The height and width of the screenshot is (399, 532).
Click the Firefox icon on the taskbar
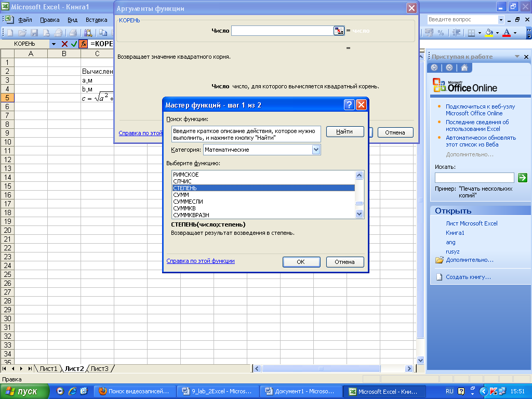pyautogui.click(x=103, y=391)
